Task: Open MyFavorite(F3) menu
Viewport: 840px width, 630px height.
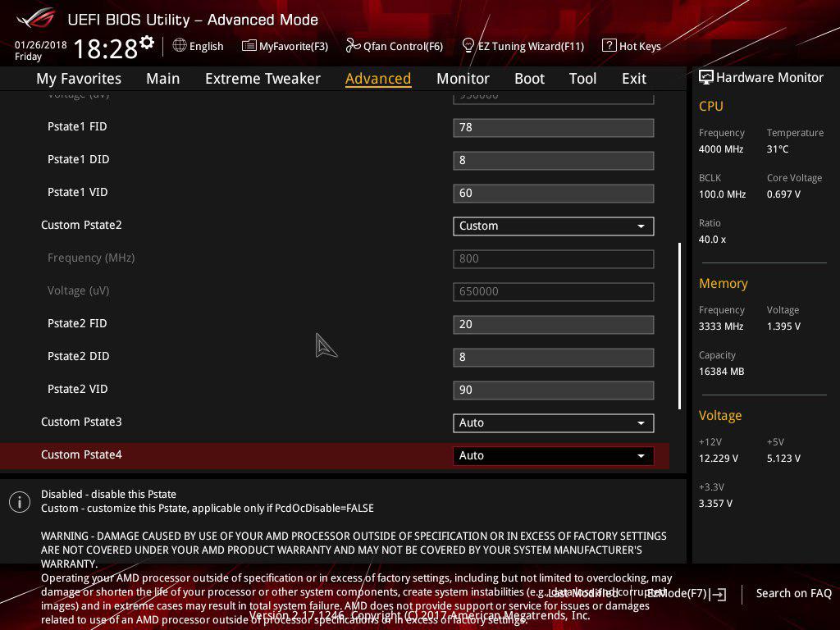Action: click(x=294, y=46)
